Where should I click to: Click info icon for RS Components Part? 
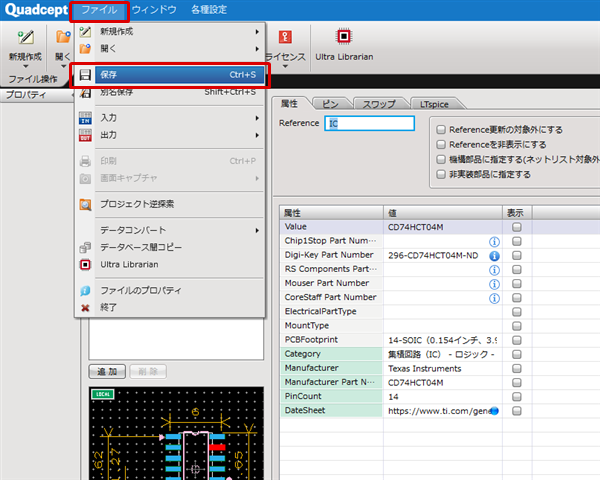494,270
